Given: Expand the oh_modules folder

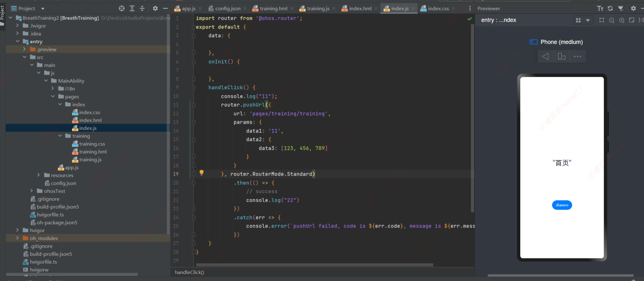Looking at the screenshot, I should (17, 238).
